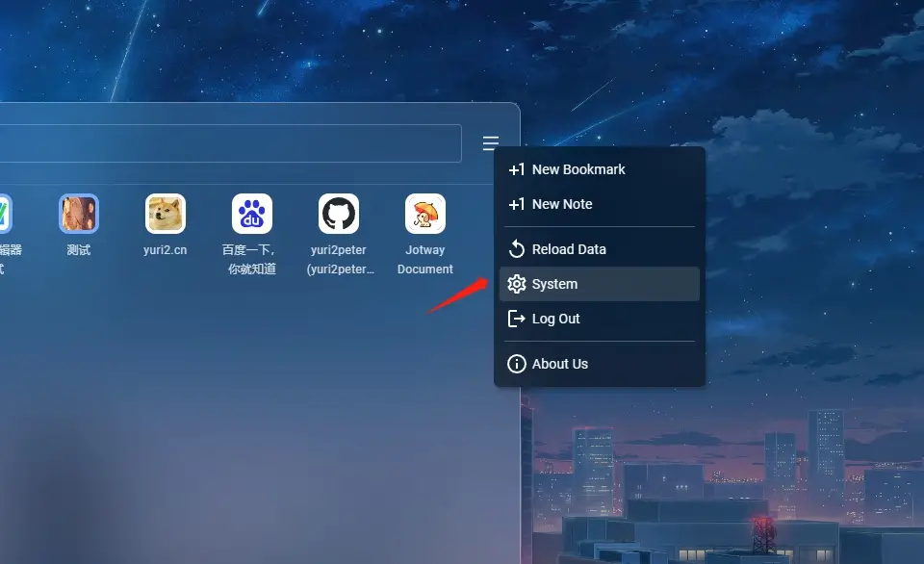Open the yuri2.cn Shiba dog icon
Viewport: 924px width, 564px height.
[x=166, y=214]
